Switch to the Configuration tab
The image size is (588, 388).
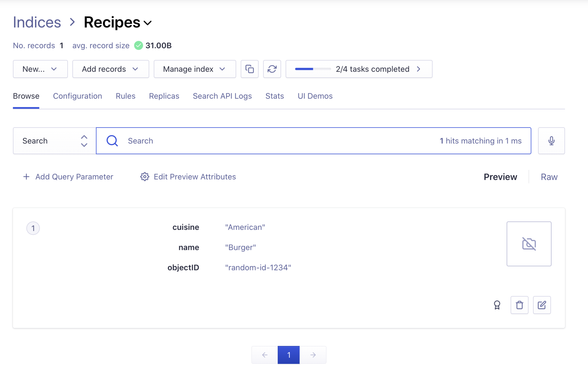tap(77, 96)
